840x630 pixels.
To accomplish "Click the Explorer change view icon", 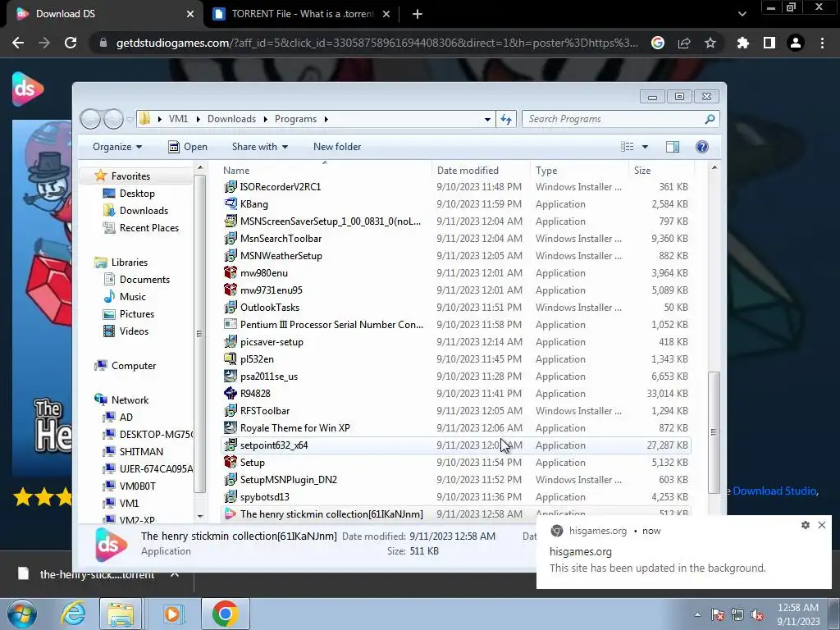I will (x=628, y=147).
